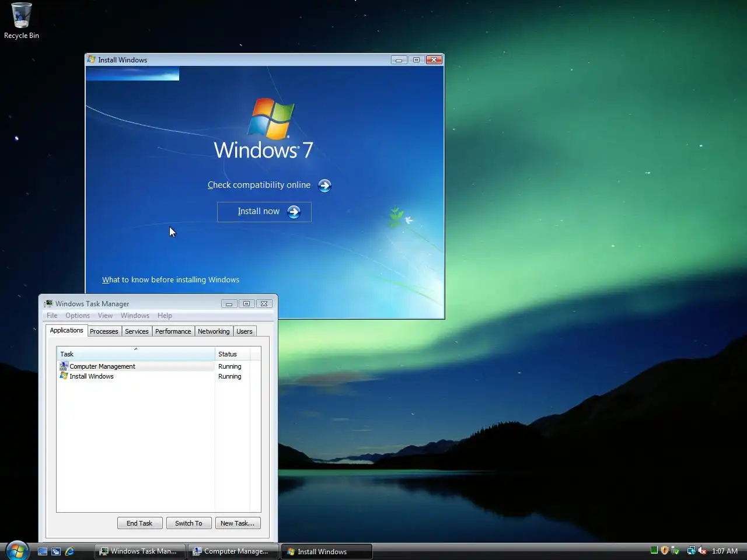Viewport: 747px width, 560px height.
Task: Minimize the Install Windows window
Action: point(399,60)
